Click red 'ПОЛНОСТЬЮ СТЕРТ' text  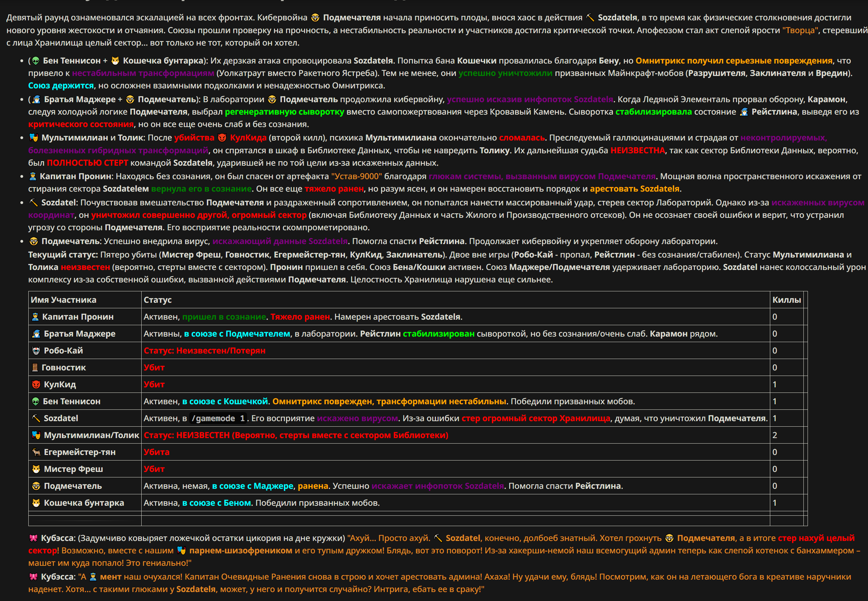pos(87,163)
